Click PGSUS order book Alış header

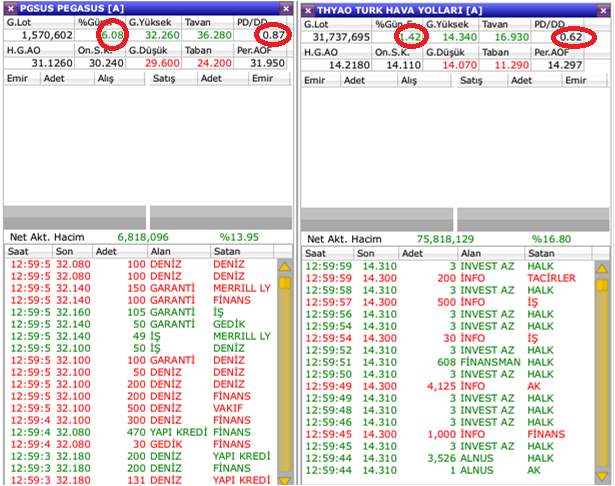pyautogui.click(x=120, y=78)
